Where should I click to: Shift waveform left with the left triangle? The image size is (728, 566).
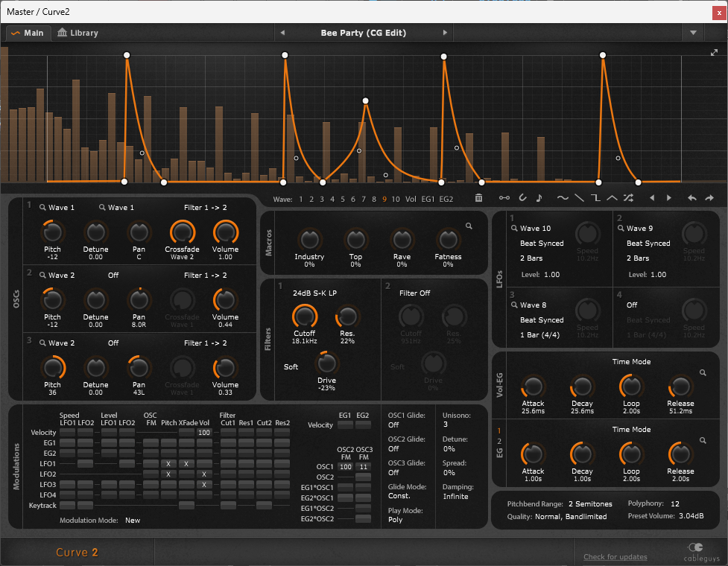(652, 198)
